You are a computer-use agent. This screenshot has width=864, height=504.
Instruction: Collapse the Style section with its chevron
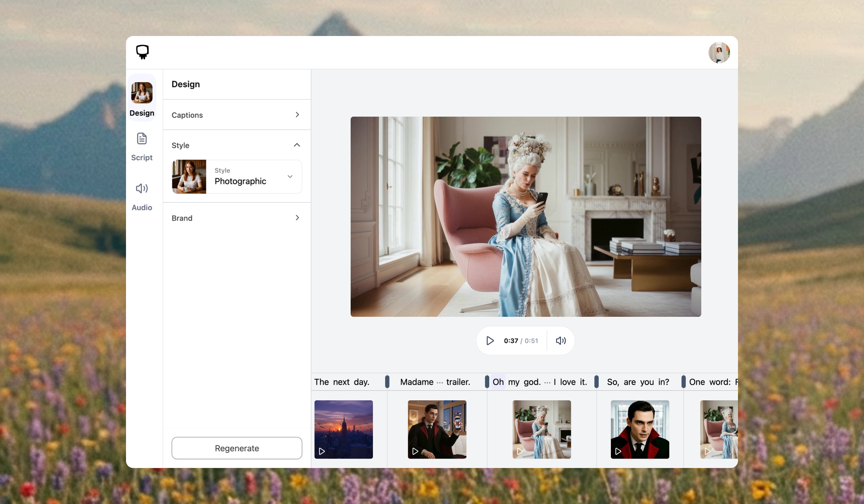tap(297, 145)
